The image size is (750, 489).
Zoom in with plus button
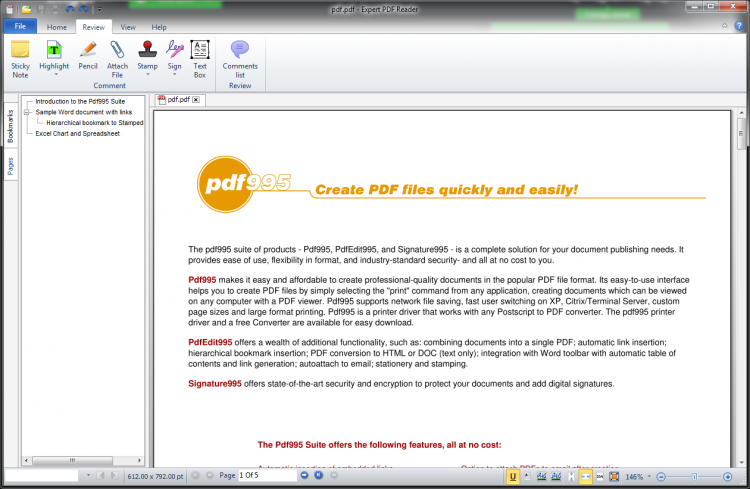click(728, 477)
